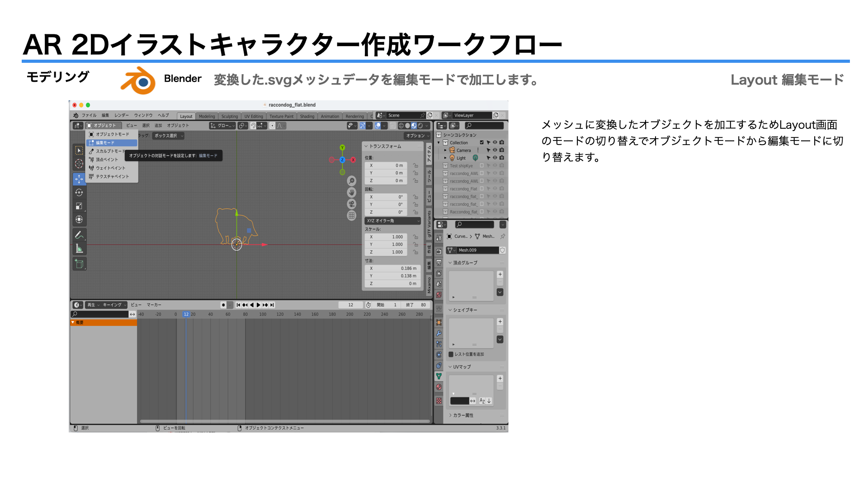Choose 編集モード from mode menu
868x488 pixels.
[x=112, y=143]
